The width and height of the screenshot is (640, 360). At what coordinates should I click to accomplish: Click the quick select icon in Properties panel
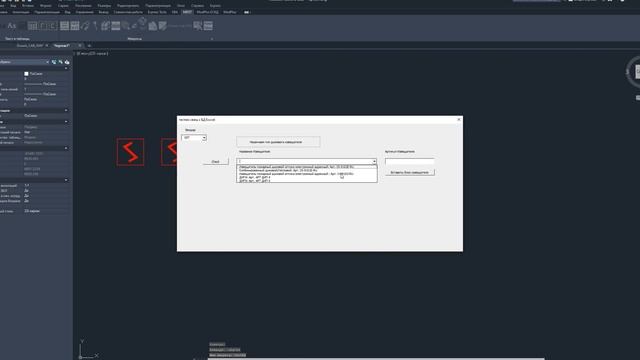[x=67, y=62]
